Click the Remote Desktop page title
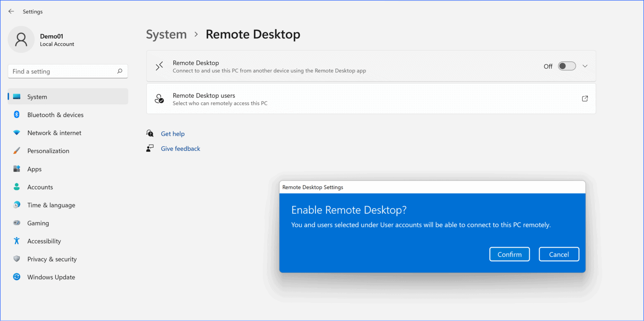The width and height of the screenshot is (644, 321). coord(253,34)
